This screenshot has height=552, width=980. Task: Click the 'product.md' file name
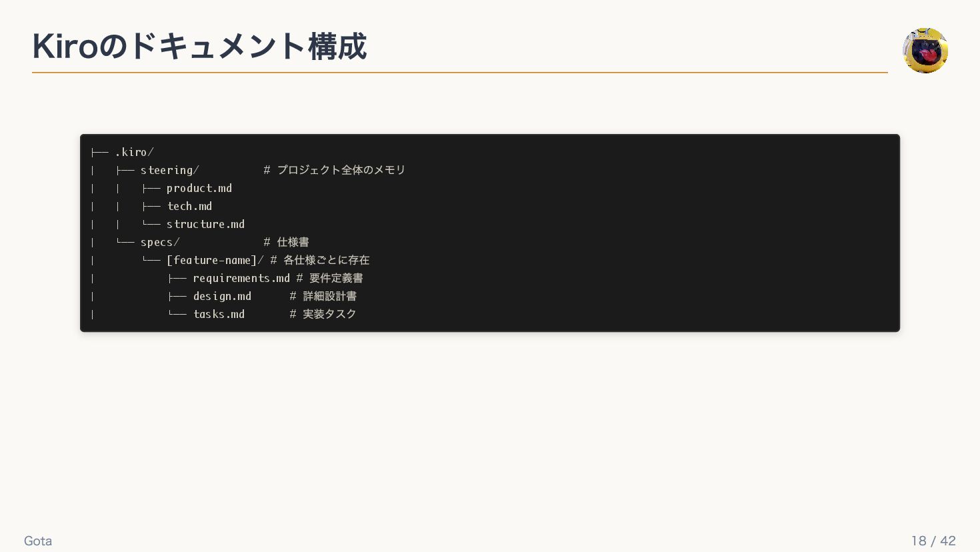199,188
